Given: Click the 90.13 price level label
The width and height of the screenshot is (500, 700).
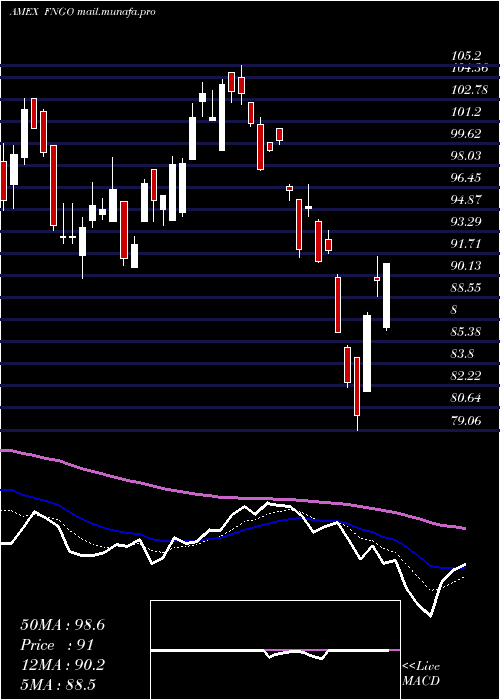Looking at the screenshot, I should [x=466, y=266].
